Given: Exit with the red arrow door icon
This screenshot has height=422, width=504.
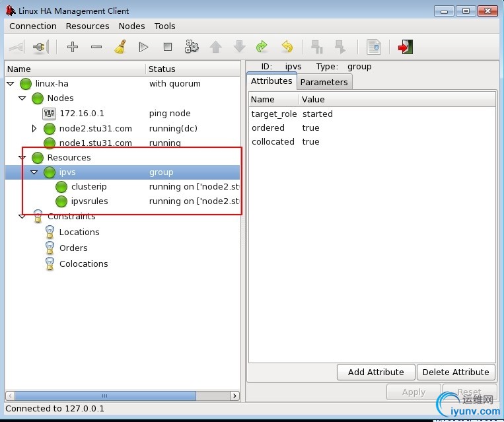Looking at the screenshot, I should tap(406, 47).
